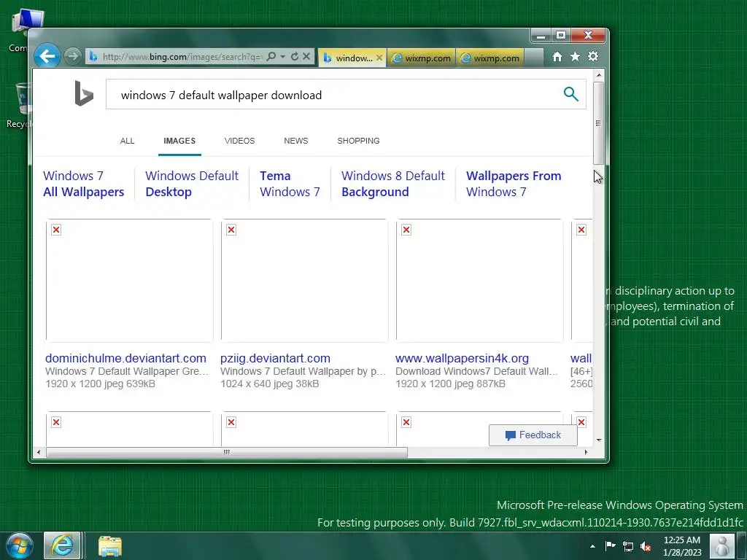Click the vertical scrollbar thumb
The width and height of the screenshot is (747, 560).
[x=599, y=123]
